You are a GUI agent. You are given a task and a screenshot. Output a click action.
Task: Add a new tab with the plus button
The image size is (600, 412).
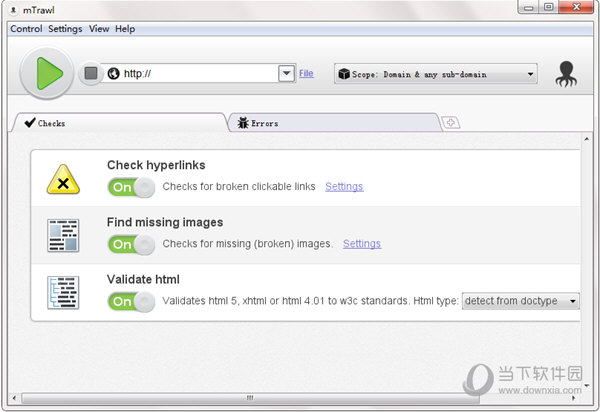(451, 123)
